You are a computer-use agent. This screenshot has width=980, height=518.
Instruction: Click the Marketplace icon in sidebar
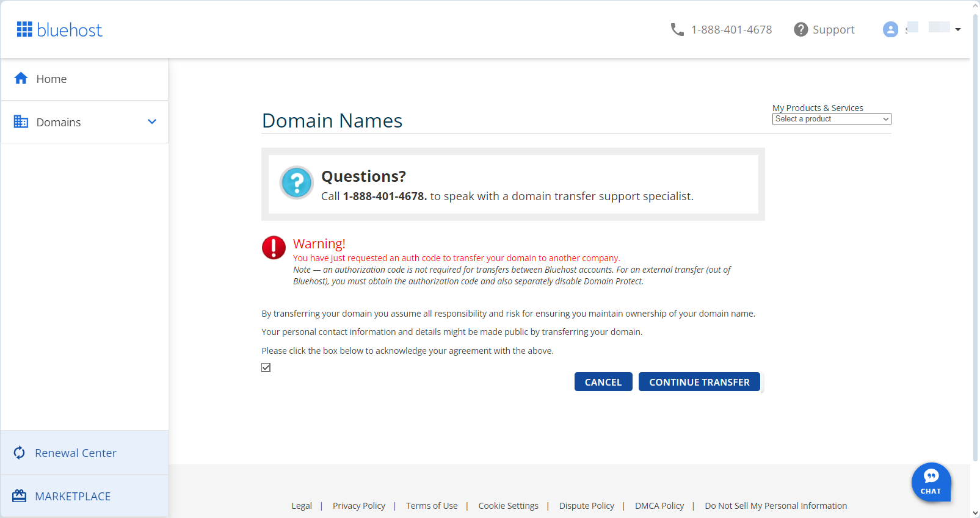pos(20,495)
